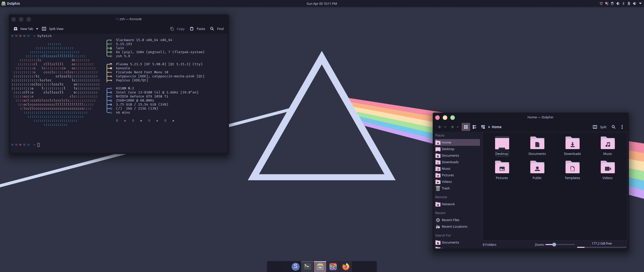Click the Find magnifier in Konsole toolbar

[x=212, y=29]
